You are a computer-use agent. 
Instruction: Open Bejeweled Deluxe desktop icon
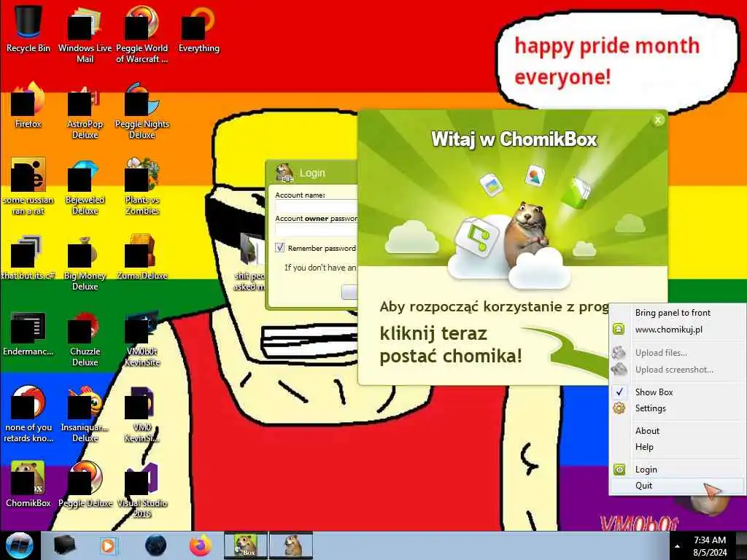tap(85, 186)
